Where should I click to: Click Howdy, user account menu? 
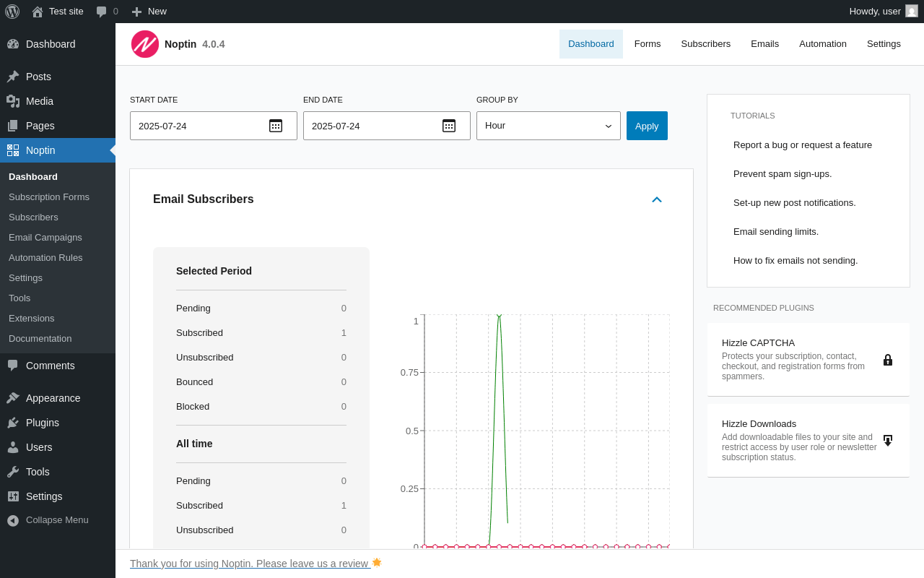(x=884, y=12)
